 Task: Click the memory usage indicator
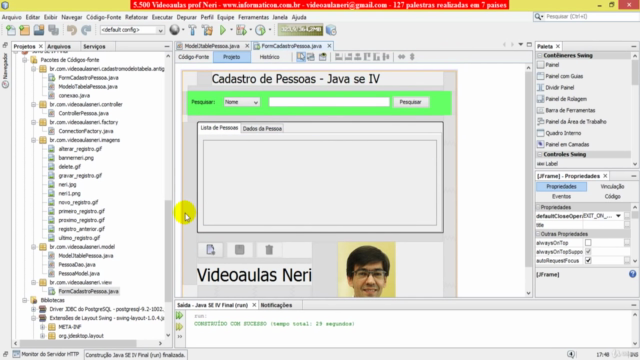[x=300, y=30]
